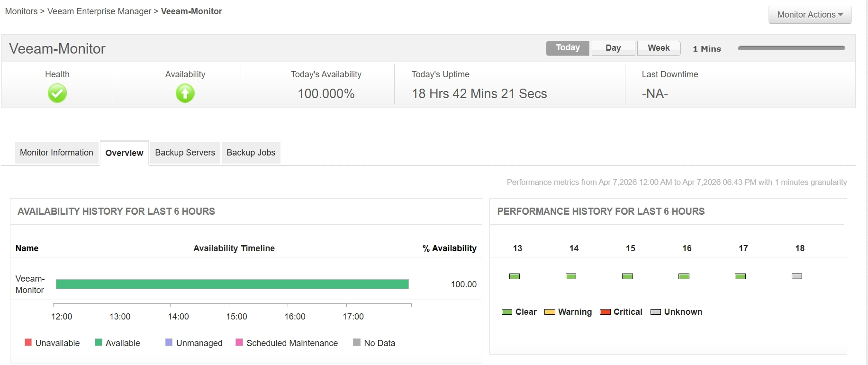Click the green availability timeline bar

(x=232, y=284)
